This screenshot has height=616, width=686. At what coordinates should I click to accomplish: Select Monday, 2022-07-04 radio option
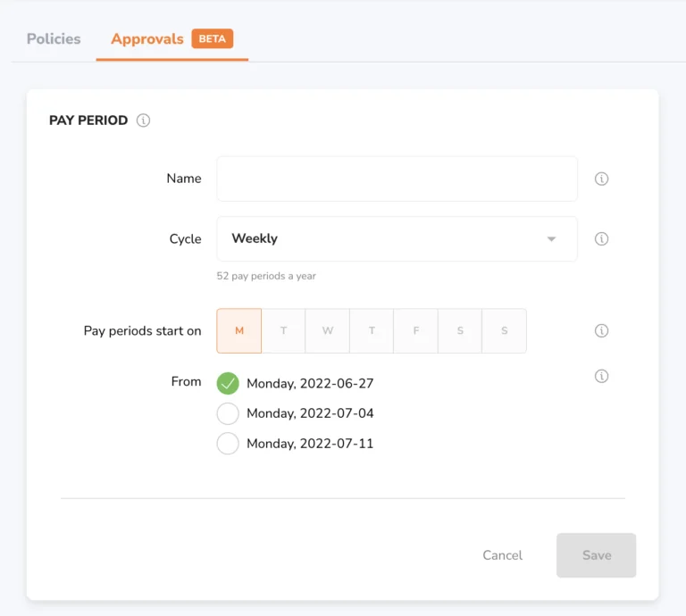point(228,413)
